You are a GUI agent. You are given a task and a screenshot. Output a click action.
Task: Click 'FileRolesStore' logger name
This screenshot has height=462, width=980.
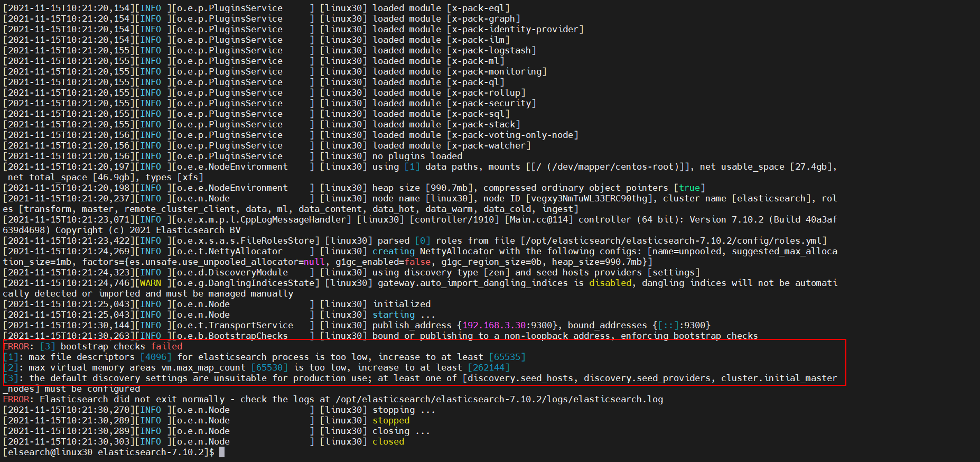pyautogui.click(x=277, y=241)
